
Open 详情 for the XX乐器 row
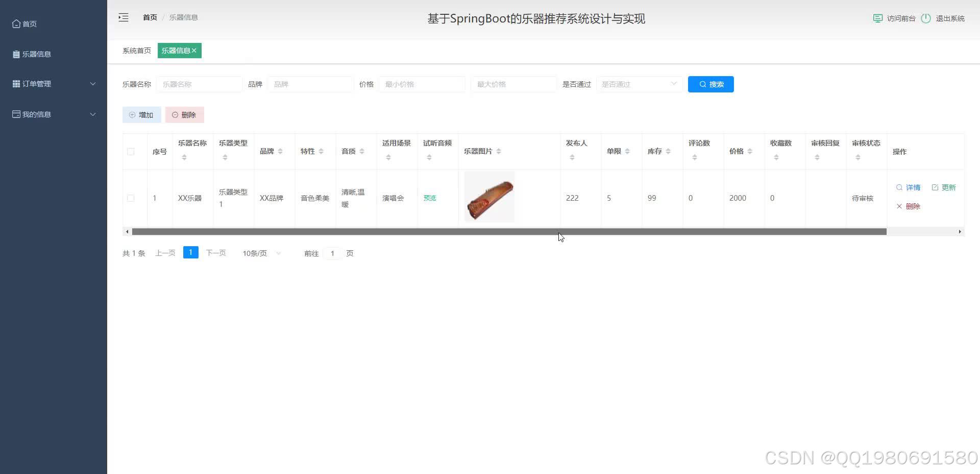click(909, 187)
